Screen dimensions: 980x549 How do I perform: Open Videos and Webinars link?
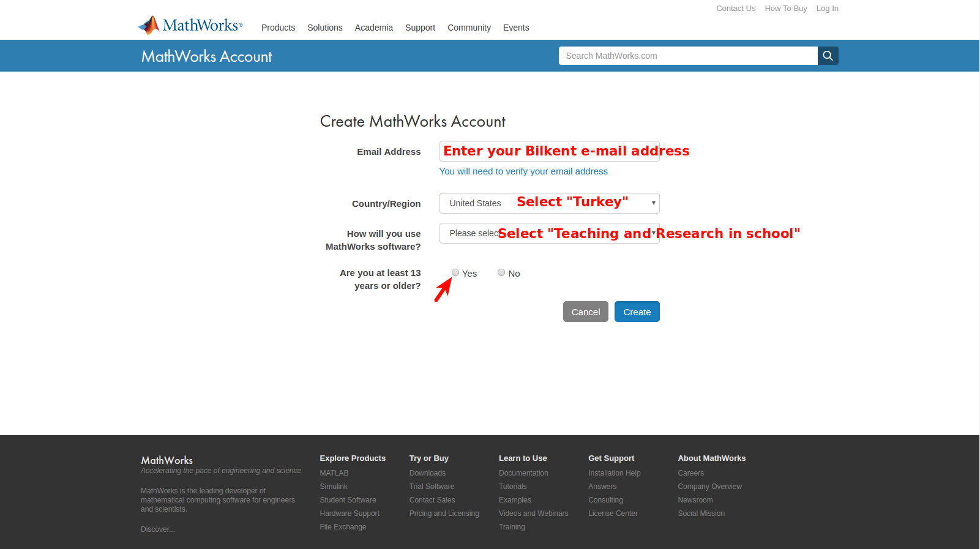[534, 514]
